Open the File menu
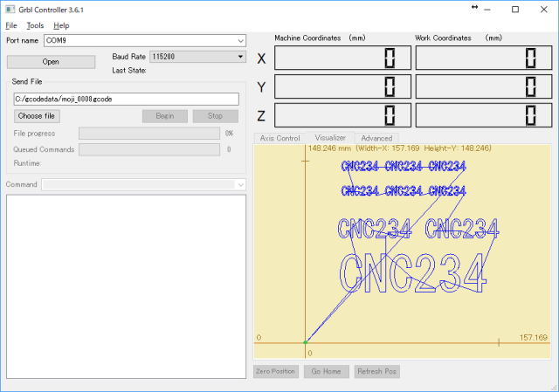The image size is (559, 392). (11, 25)
